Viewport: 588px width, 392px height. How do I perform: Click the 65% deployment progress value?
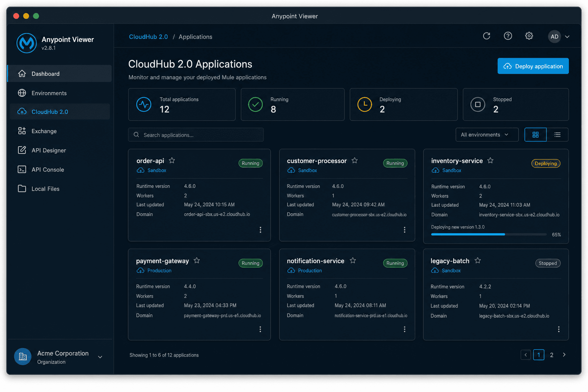(x=557, y=235)
